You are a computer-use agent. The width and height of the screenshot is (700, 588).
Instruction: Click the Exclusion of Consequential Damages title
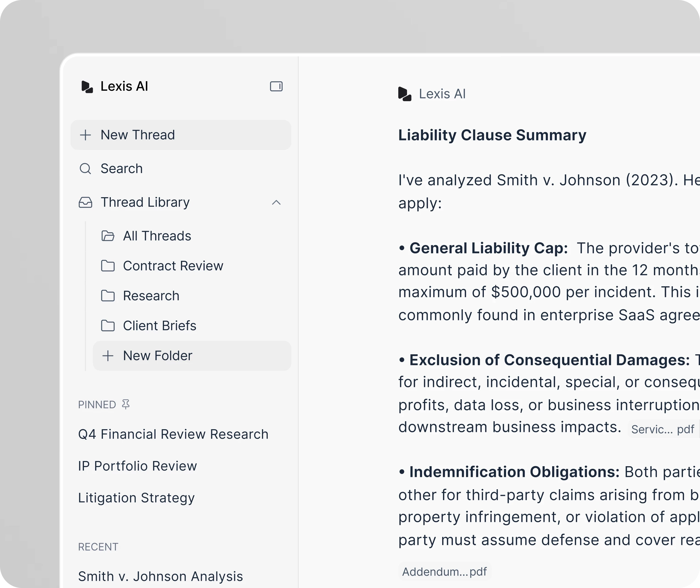(x=550, y=360)
